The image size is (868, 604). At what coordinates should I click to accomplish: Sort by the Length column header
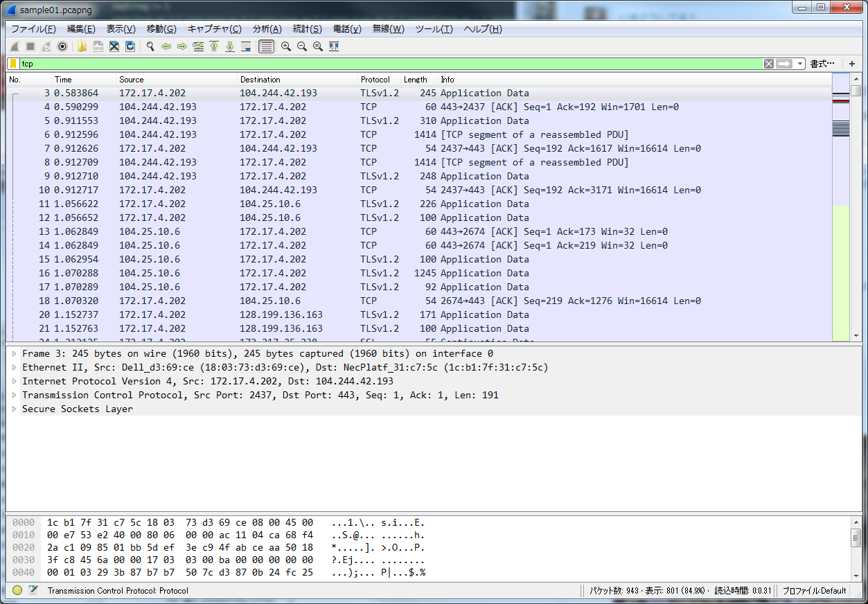[x=418, y=80]
